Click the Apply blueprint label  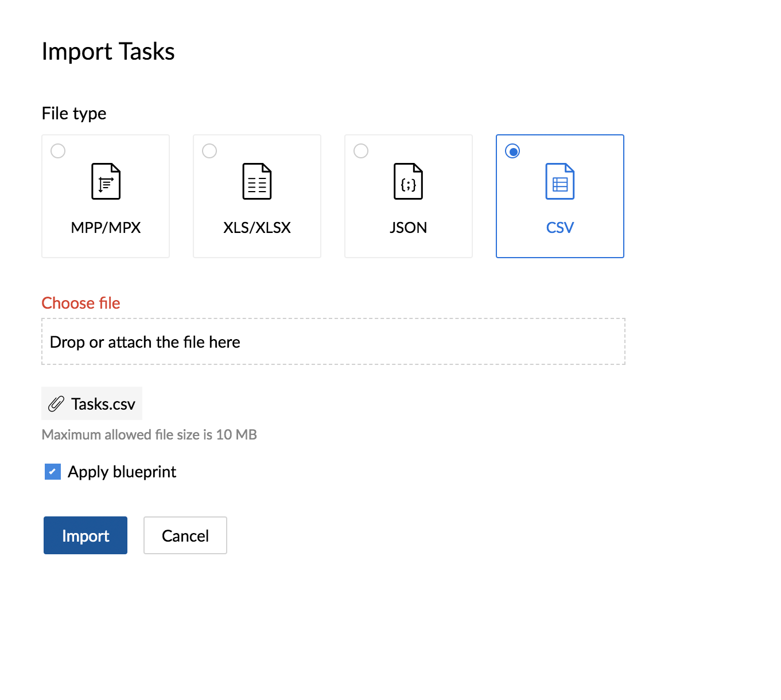point(122,472)
